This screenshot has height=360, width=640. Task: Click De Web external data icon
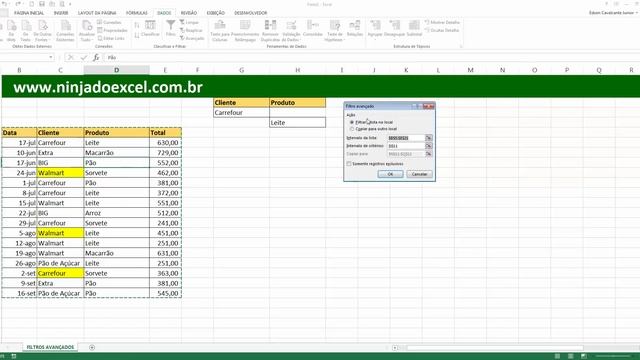tap(11, 31)
